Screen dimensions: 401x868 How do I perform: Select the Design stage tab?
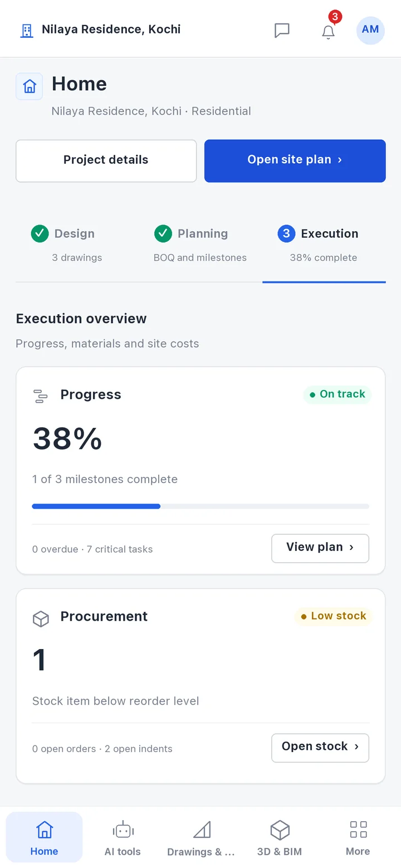(x=77, y=245)
